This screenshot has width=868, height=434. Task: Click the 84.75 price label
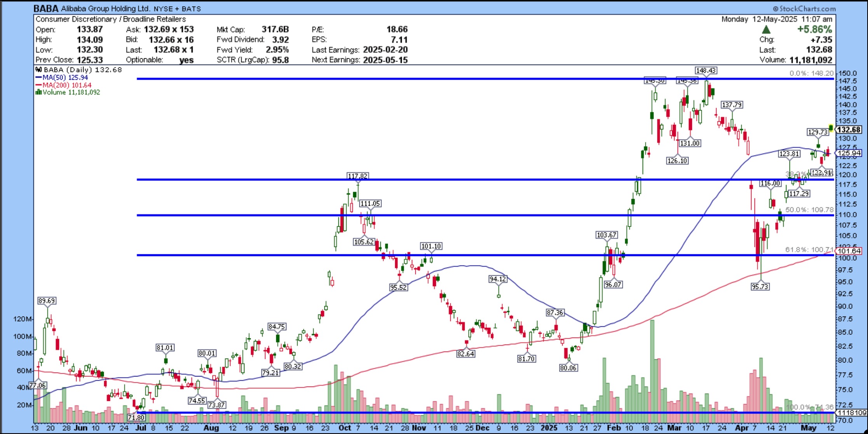[x=277, y=326]
